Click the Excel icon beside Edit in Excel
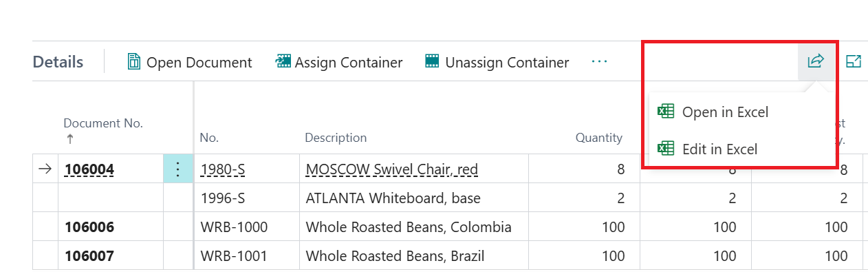The image size is (868, 272). click(665, 149)
